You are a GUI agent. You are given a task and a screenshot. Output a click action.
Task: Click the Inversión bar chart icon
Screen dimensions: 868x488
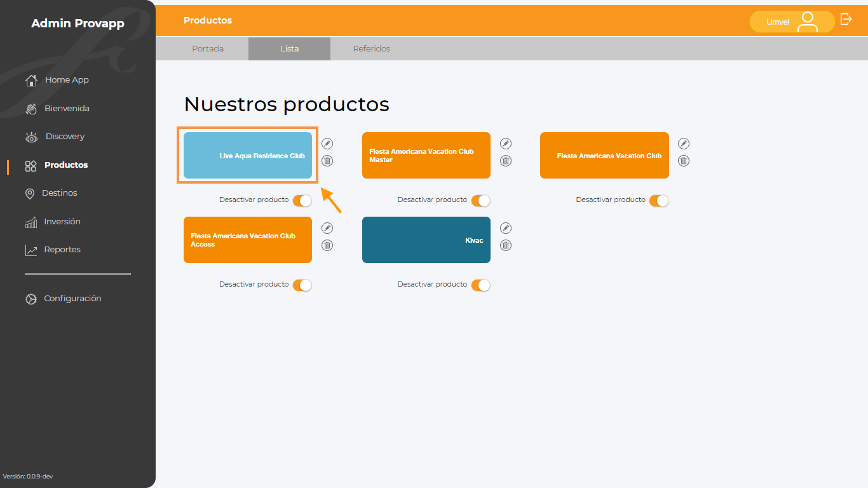31,222
